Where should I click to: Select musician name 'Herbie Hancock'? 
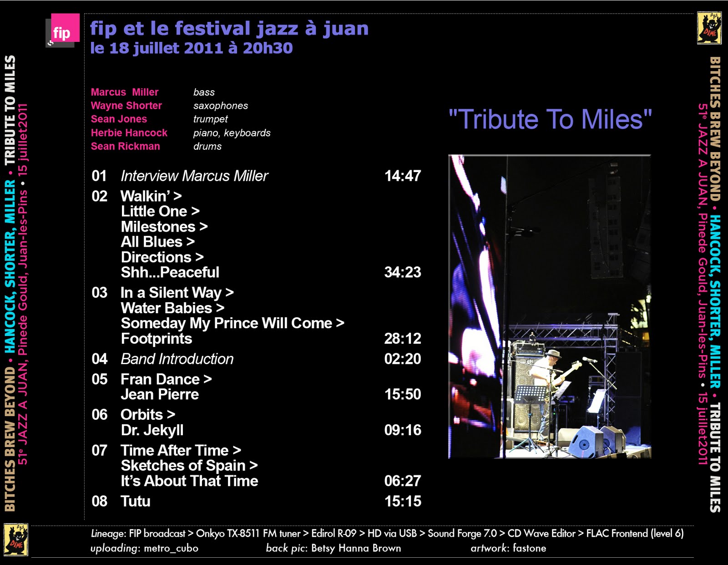(x=129, y=133)
